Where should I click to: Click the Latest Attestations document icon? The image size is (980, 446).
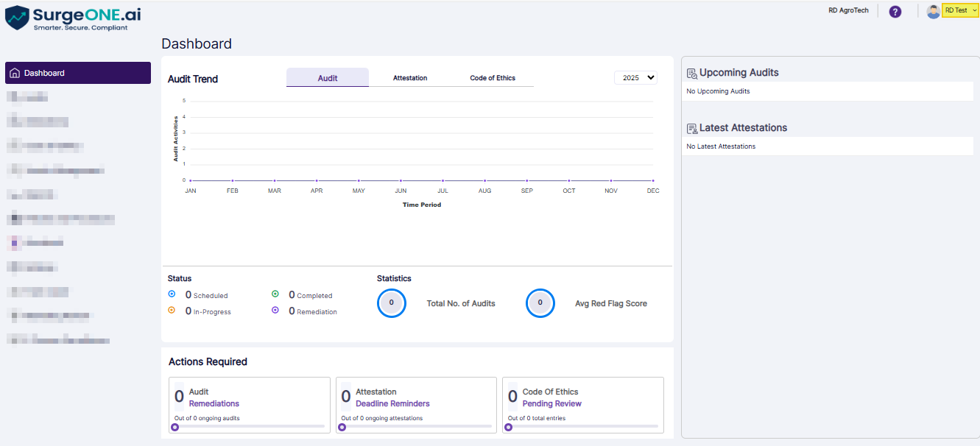691,127
